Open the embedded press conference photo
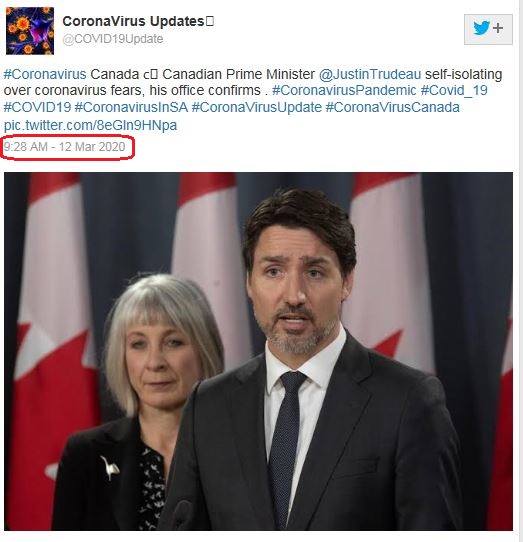Screen dimensions: 523x542 point(258,351)
